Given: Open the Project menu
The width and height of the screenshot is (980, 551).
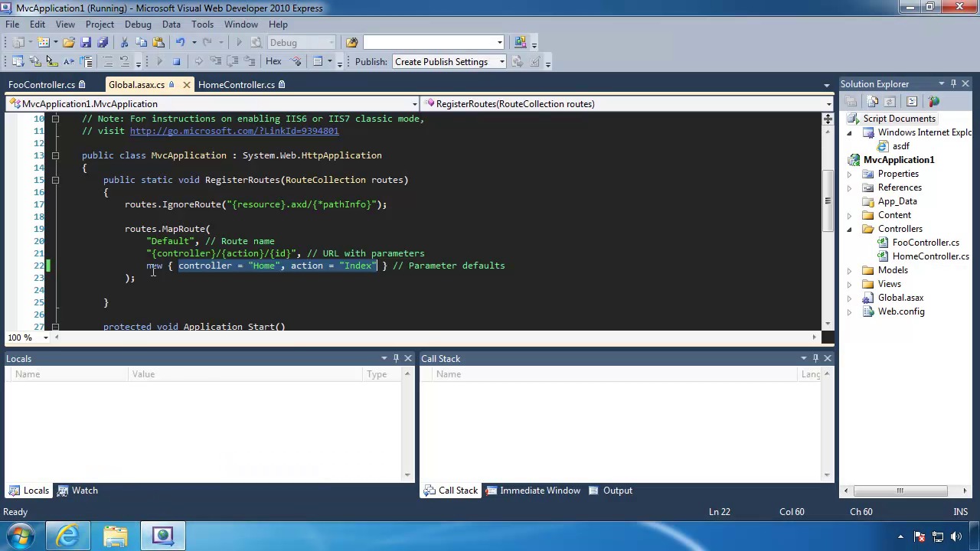Looking at the screenshot, I should coord(100,24).
